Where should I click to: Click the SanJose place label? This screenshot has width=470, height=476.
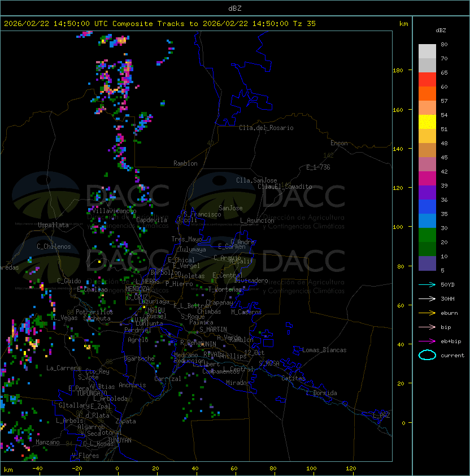[230, 208]
